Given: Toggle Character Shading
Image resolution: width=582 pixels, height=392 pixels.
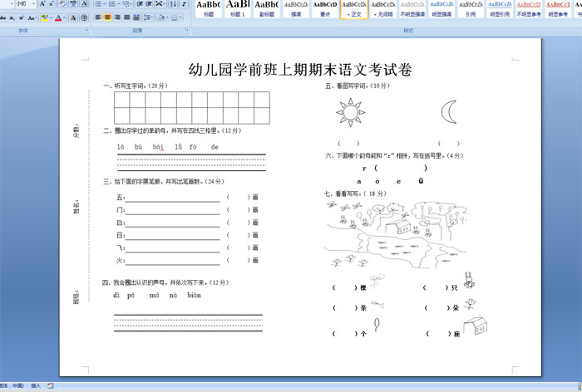Looking at the screenshot, I should [x=73, y=17].
